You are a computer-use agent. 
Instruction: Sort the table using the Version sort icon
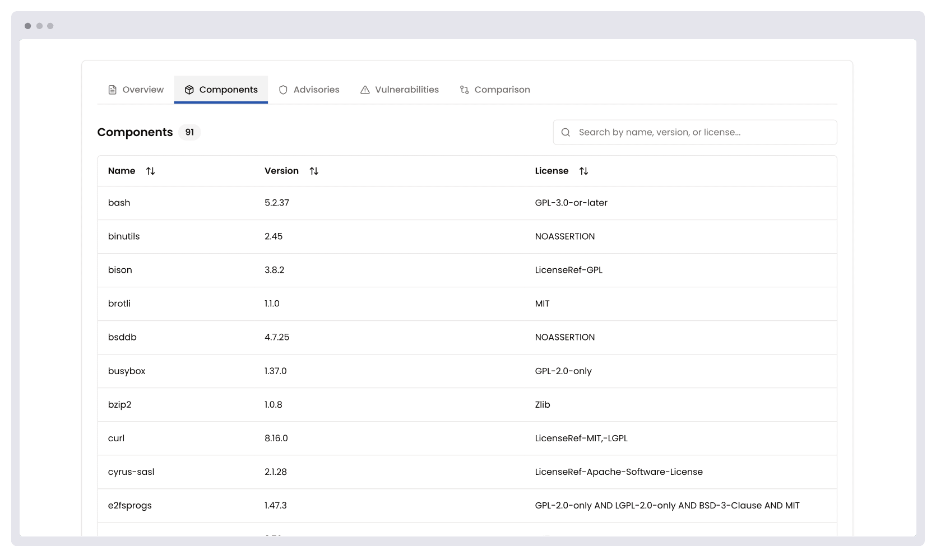pos(314,171)
